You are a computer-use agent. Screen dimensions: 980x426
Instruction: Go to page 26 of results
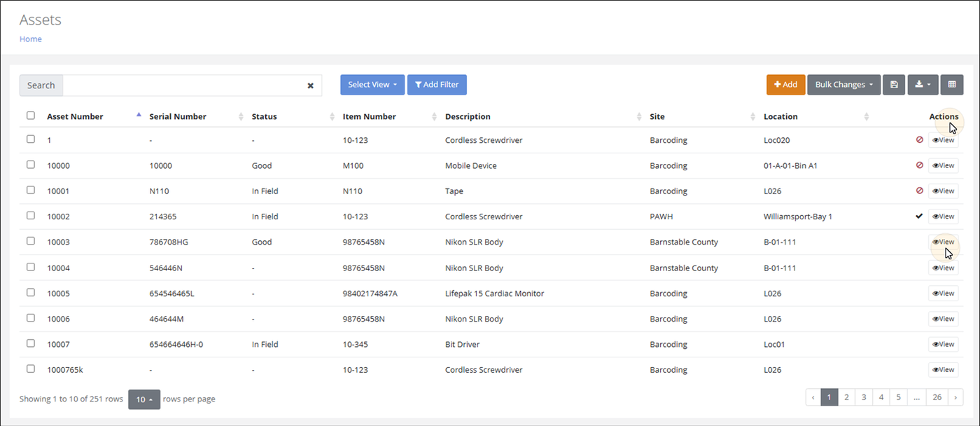tap(937, 397)
